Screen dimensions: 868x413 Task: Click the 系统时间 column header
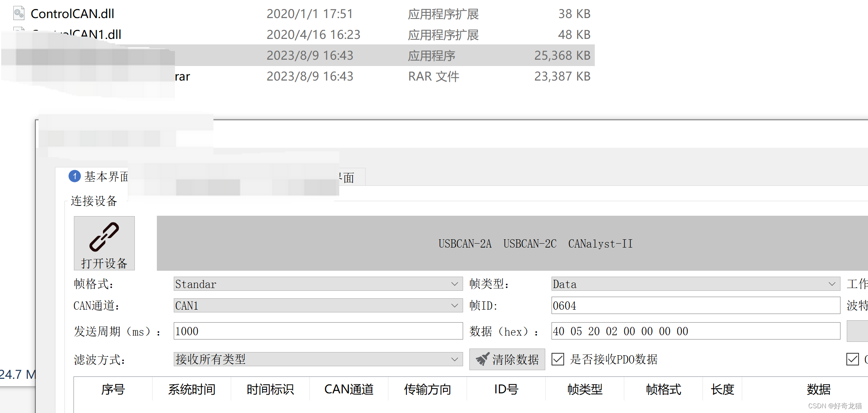[x=192, y=389]
